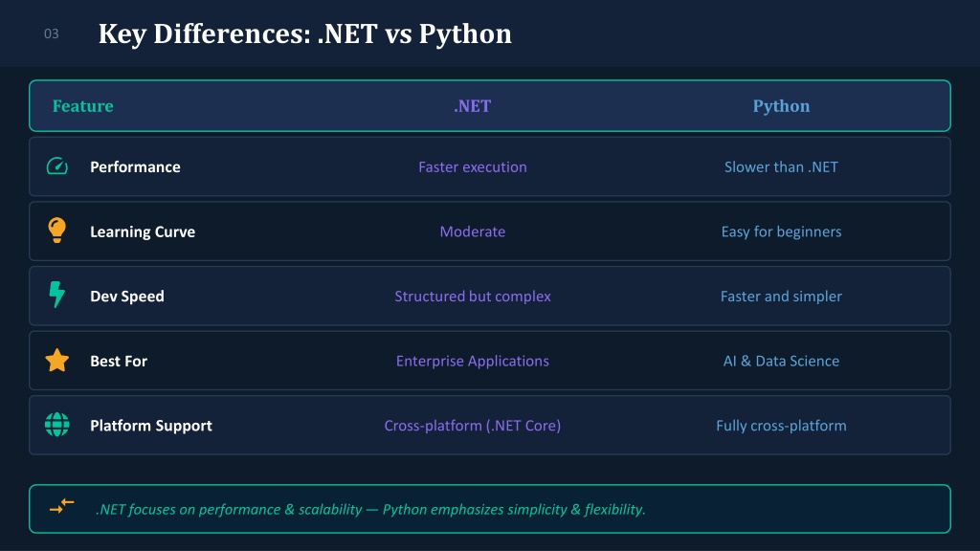Select the Platform Support row label
980x551 pixels.
point(151,426)
